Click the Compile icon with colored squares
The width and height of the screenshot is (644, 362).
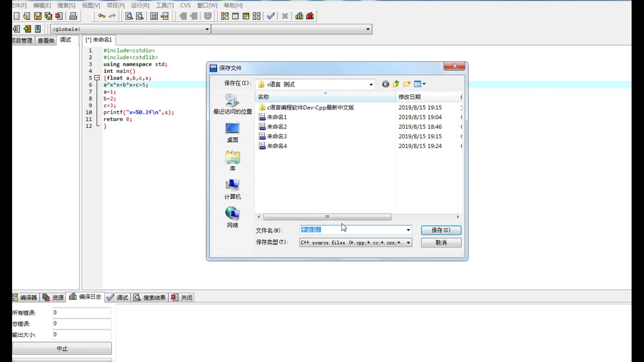(x=225, y=16)
